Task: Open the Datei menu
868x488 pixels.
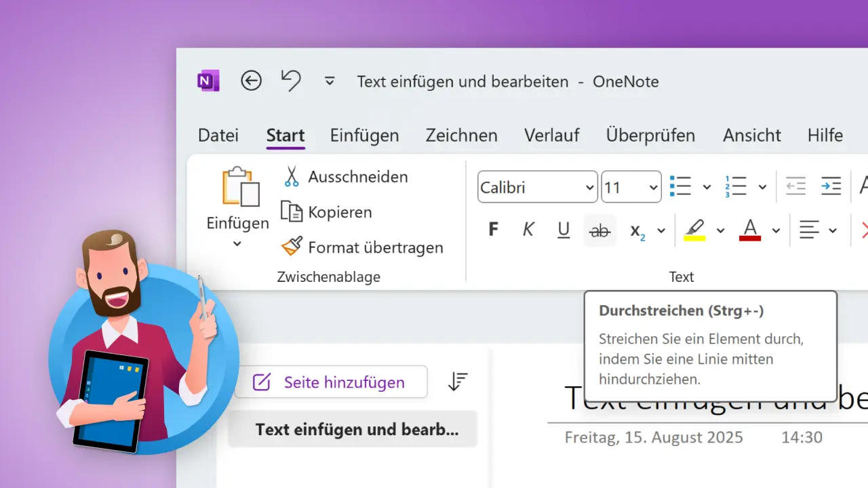Action: [218, 135]
